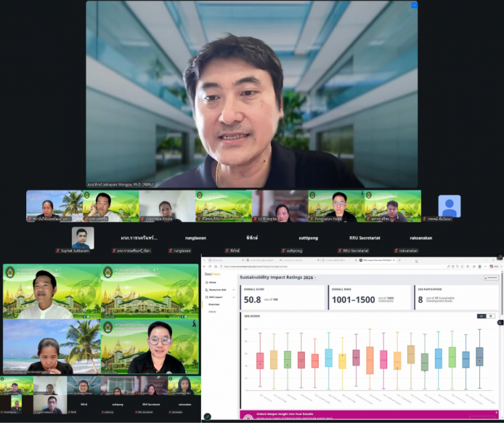504x423 pixels.
Task: Click the muted mic icon beside runglawan label
Action: click(171, 251)
